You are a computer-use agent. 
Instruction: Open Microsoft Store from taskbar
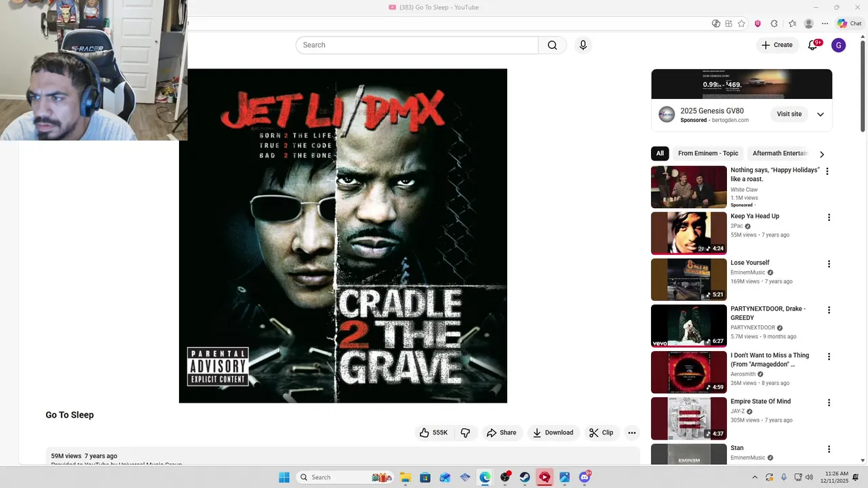pyautogui.click(x=425, y=477)
